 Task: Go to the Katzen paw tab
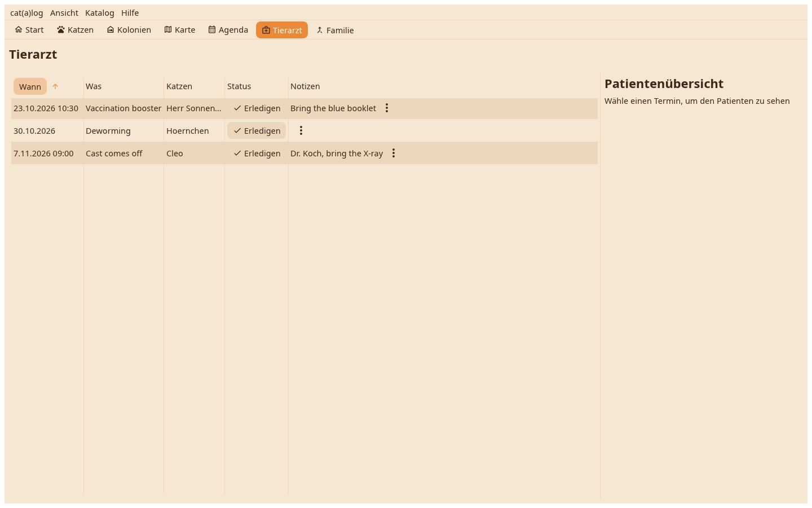pos(76,30)
